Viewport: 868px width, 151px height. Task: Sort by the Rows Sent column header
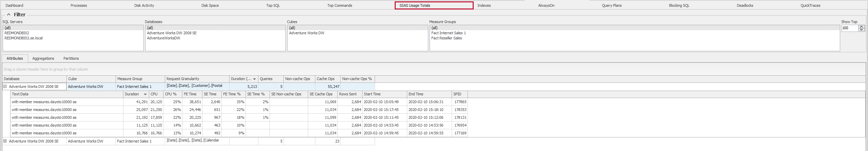coord(350,94)
